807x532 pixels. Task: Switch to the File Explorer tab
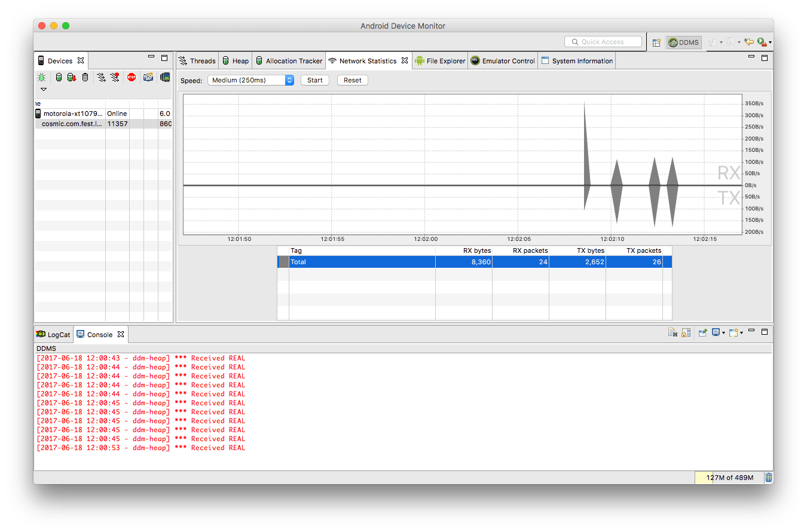tap(440, 61)
